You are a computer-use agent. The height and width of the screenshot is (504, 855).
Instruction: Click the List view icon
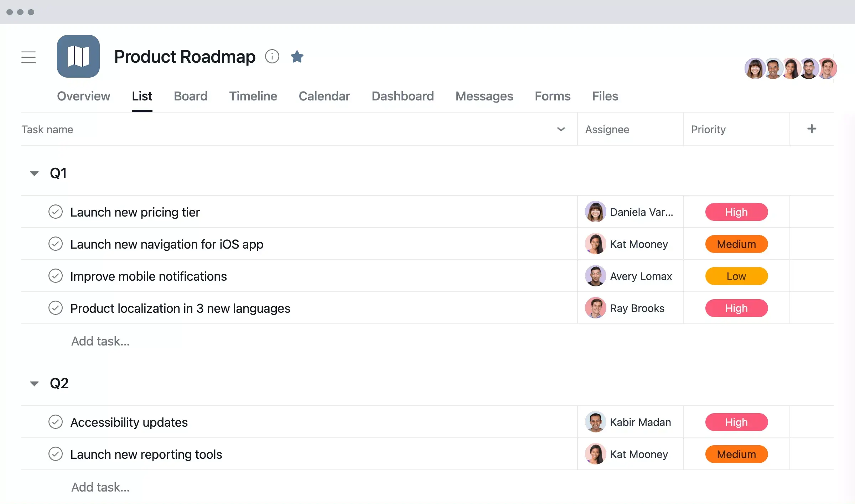click(x=141, y=95)
